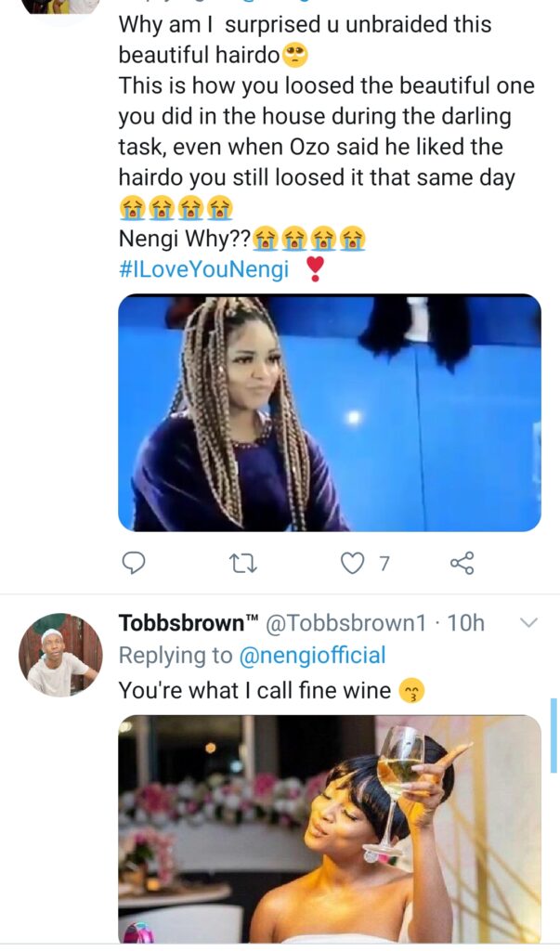Tap the "Replying to" label
This screenshot has width=560, height=951.
[176, 656]
